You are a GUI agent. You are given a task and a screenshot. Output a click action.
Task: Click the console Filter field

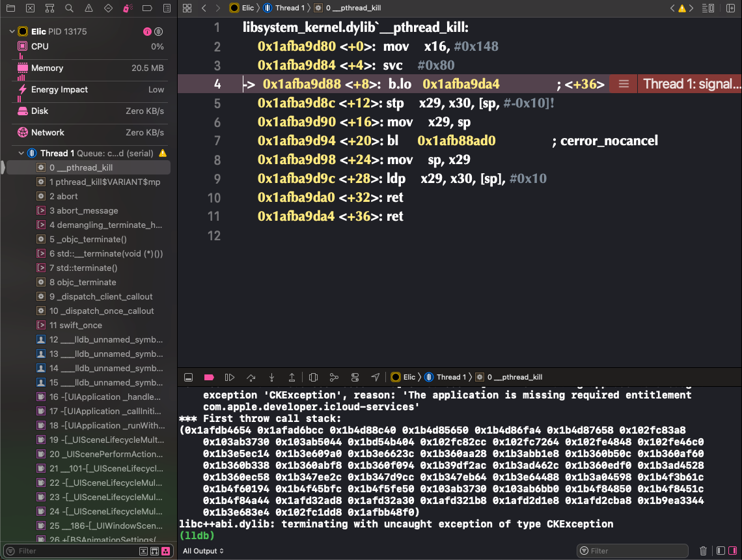pos(633,551)
